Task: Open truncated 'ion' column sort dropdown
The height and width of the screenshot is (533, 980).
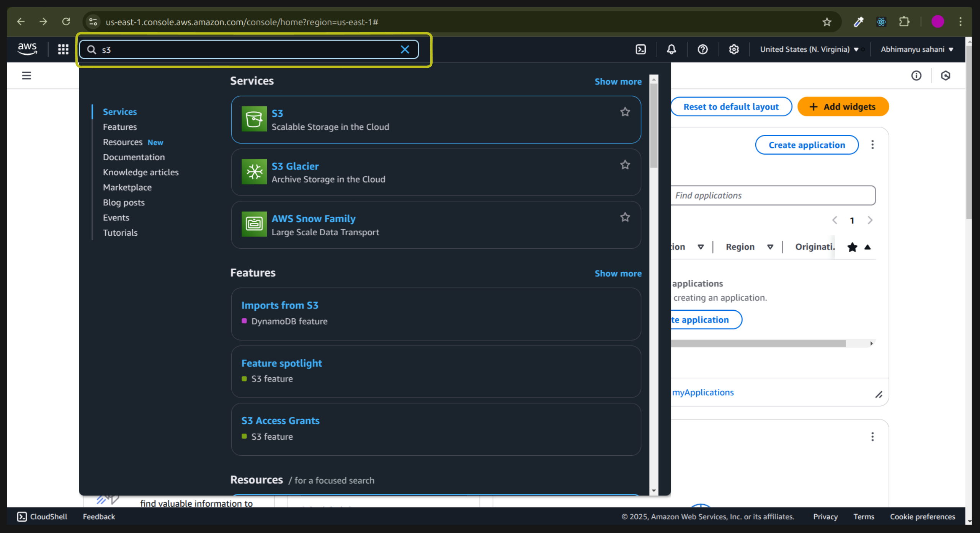Action: 701,247
